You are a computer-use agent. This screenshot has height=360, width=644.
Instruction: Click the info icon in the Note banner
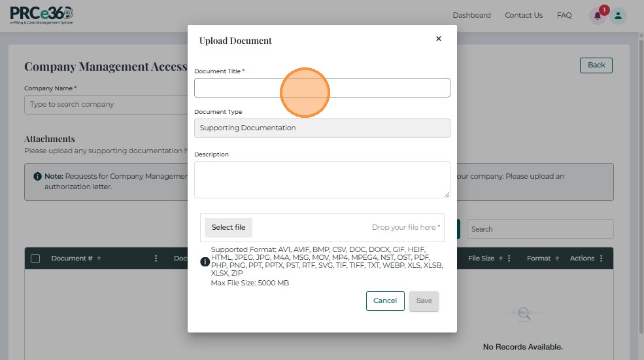click(37, 176)
